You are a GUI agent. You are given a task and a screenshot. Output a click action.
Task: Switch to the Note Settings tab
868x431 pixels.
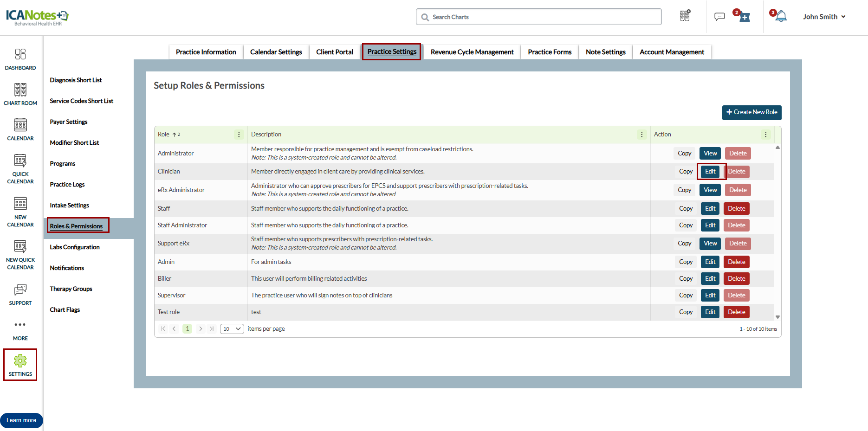tap(605, 52)
